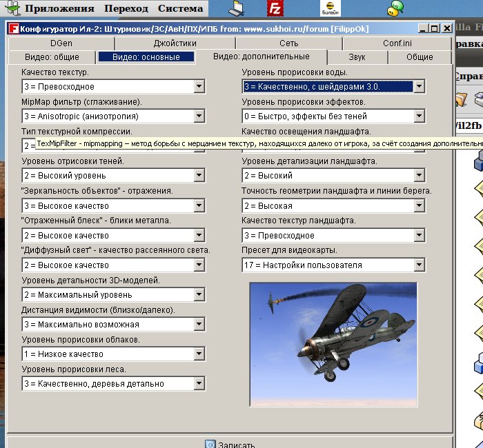This screenshot has width=483, height=448.
Task: Expand Уровень прорисовки облаков dropdown arrow
Action: (x=199, y=354)
